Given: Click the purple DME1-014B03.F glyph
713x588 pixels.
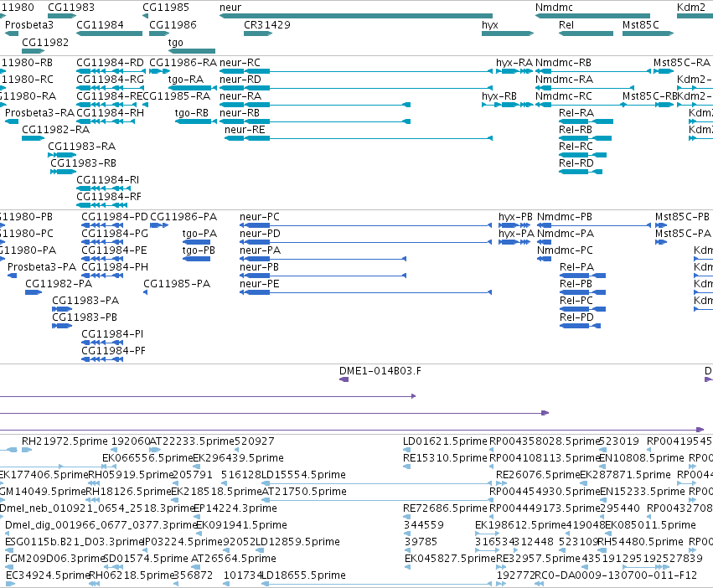Looking at the screenshot, I should pyautogui.click(x=344, y=379).
